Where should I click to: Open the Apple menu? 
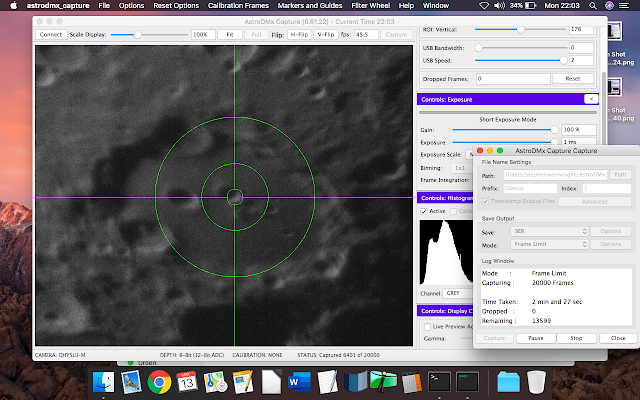(13, 5)
